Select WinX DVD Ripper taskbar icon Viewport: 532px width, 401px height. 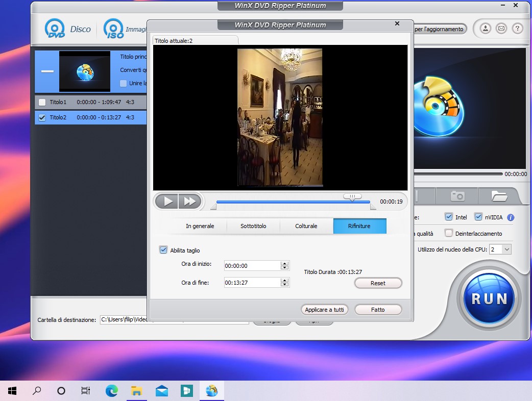212,391
